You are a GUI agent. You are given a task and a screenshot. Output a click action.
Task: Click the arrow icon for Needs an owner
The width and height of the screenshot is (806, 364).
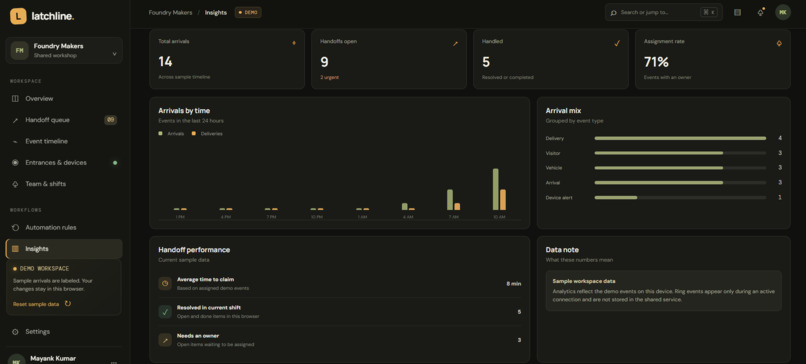coord(165,340)
